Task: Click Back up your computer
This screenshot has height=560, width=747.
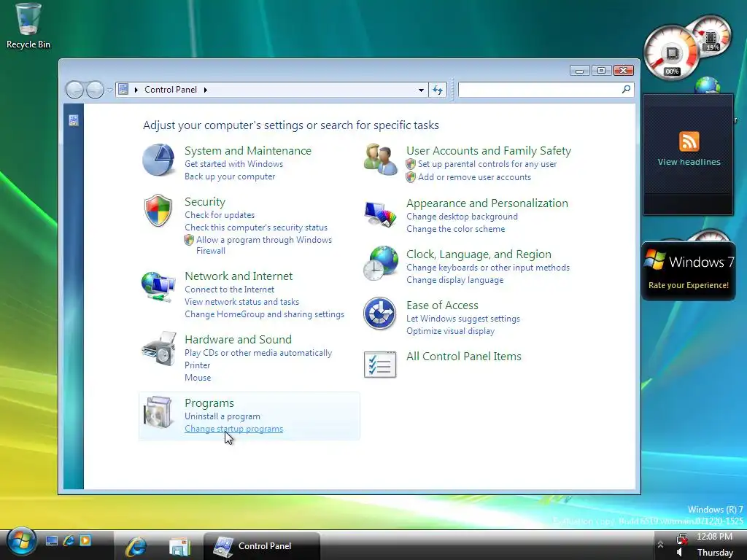Action: tap(230, 176)
